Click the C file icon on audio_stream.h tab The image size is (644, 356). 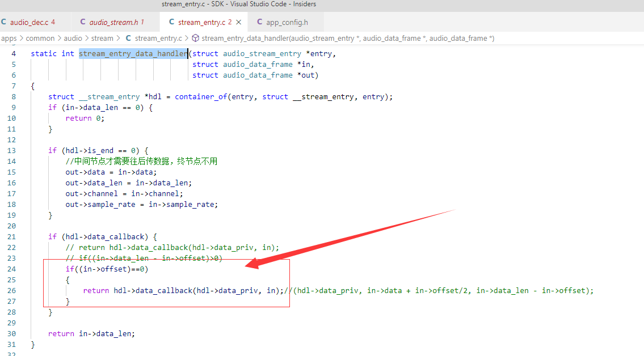tap(83, 22)
